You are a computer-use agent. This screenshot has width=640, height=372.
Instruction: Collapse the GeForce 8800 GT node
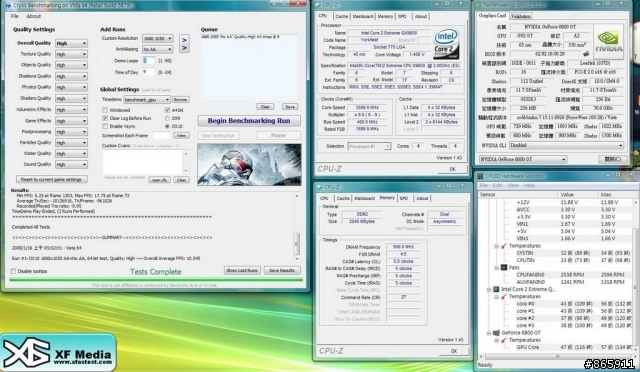click(x=489, y=333)
